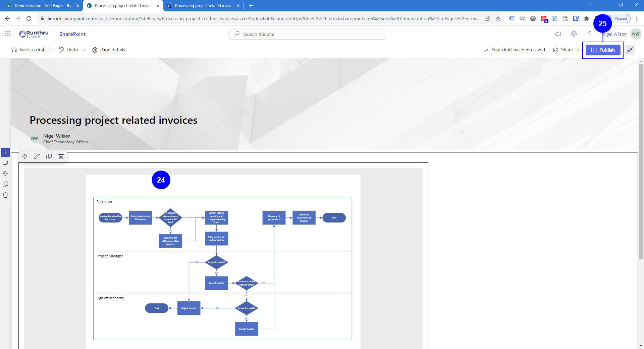
Task: Expand the Save as draft dropdown arrow
Action: click(x=52, y=50)
